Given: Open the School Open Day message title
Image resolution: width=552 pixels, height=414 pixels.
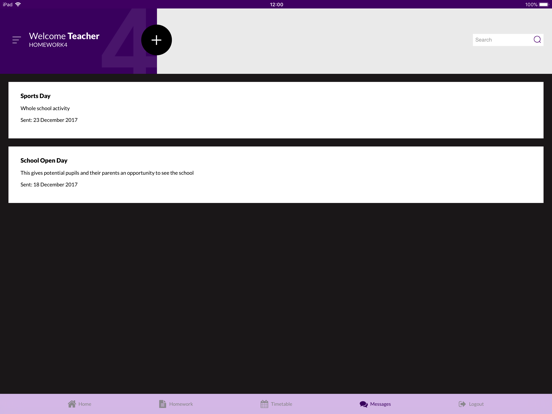Looking at the screenshot, I should (x=44, y=161).
